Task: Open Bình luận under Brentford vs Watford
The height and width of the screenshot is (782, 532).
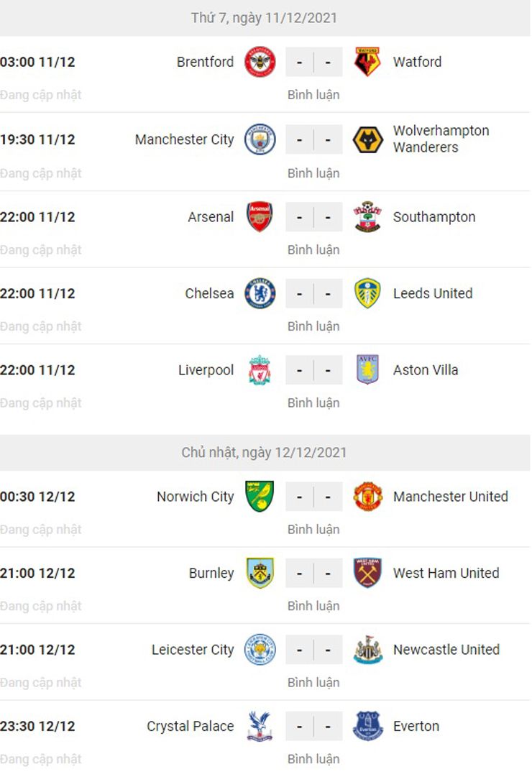Action: tap(313, 95)
